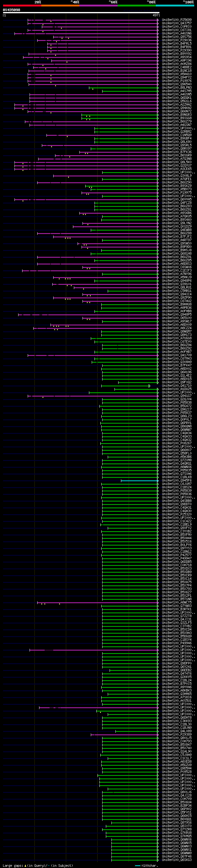
Task: Select hit label UniRef100_Q5G1L6
Action: (176, 101)
